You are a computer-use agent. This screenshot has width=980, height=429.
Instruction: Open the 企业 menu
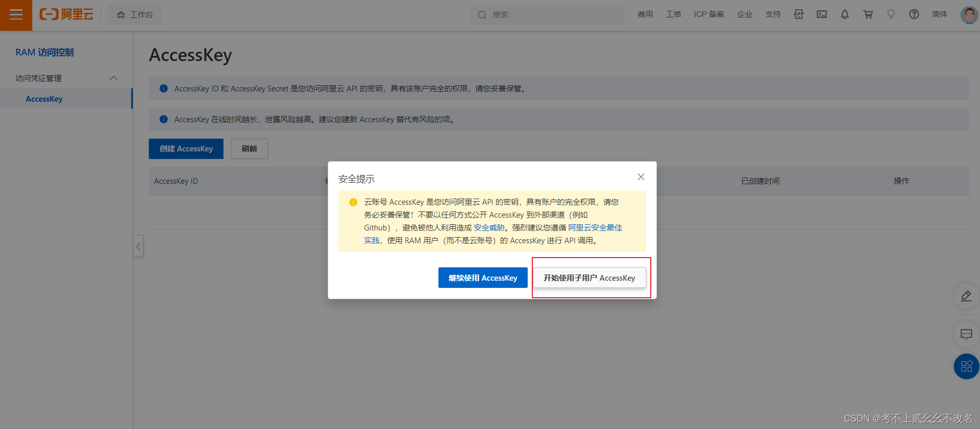(745, 14)
